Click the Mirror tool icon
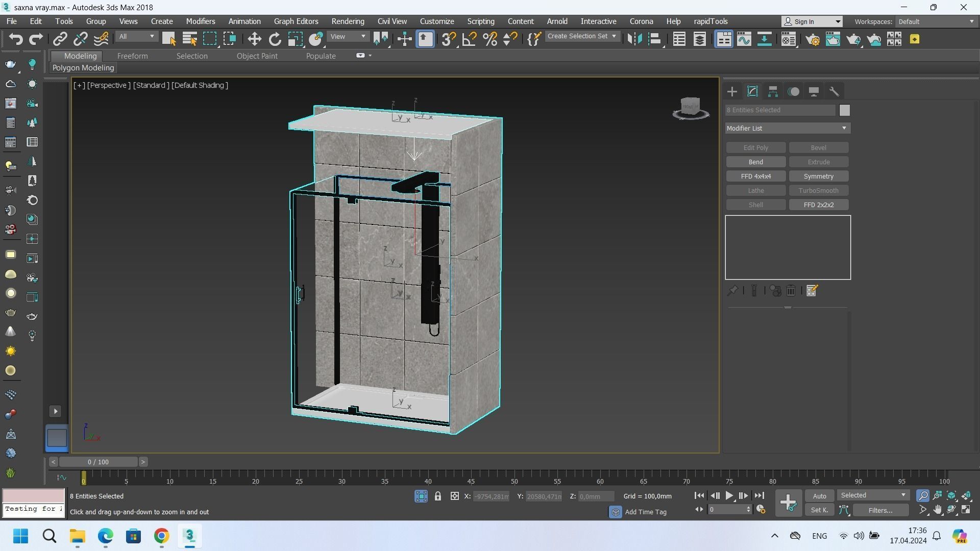Screen dimensions: 980x551 coord(634,39)
